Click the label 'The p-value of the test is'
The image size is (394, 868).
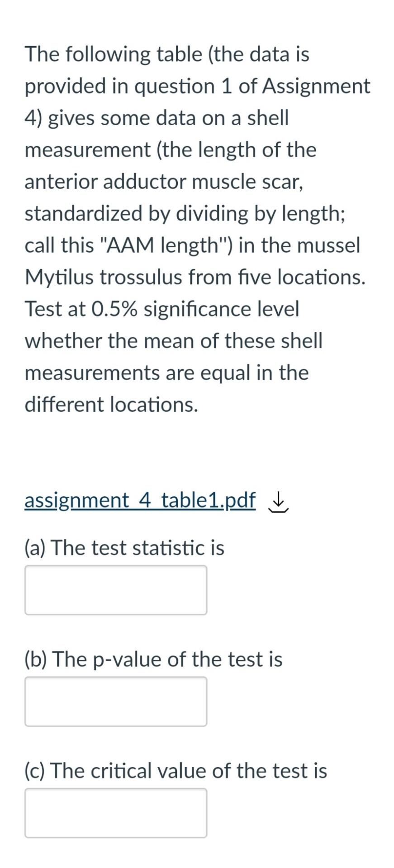153,659
